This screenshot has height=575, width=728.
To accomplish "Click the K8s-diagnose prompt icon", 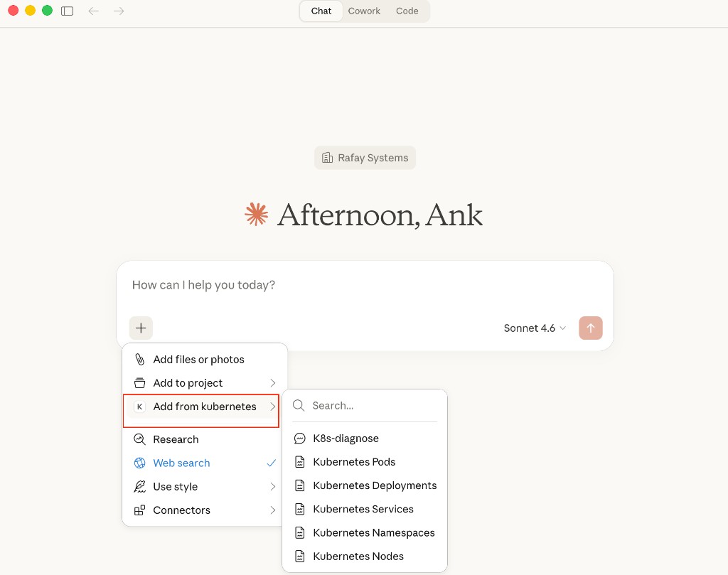I will point(300,439).
